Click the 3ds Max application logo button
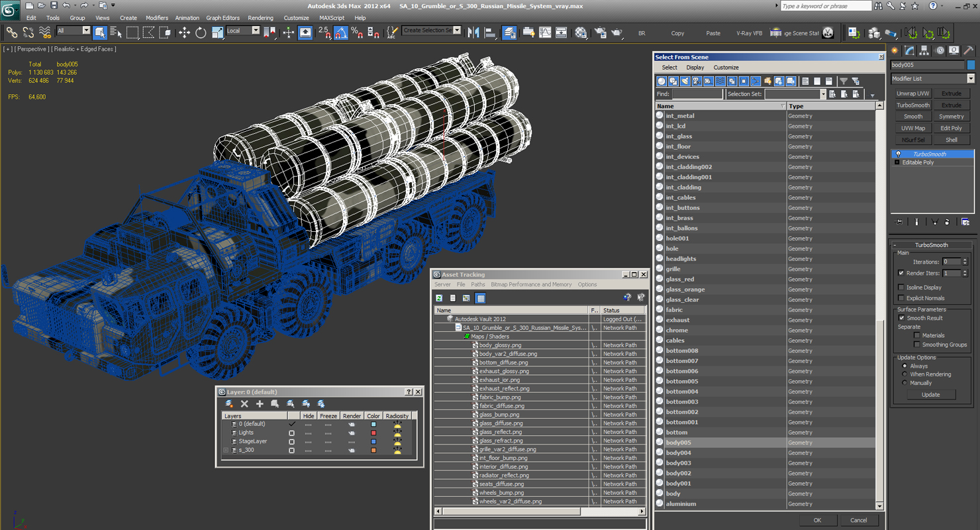The width and height of the screenshot is (980, 530). [9, 11]
